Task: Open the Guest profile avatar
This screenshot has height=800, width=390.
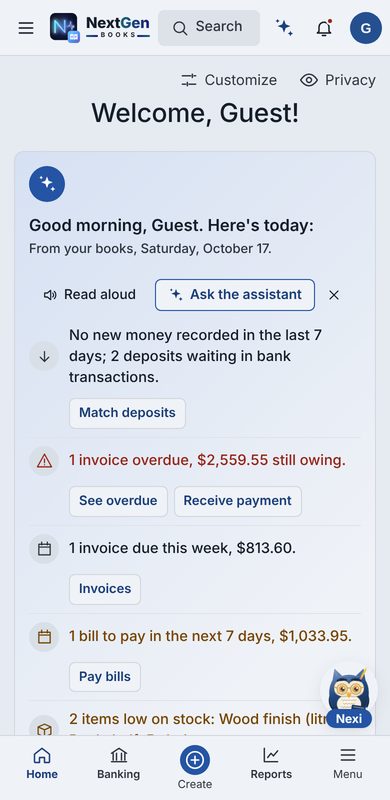Action: (x=365, y=28)
